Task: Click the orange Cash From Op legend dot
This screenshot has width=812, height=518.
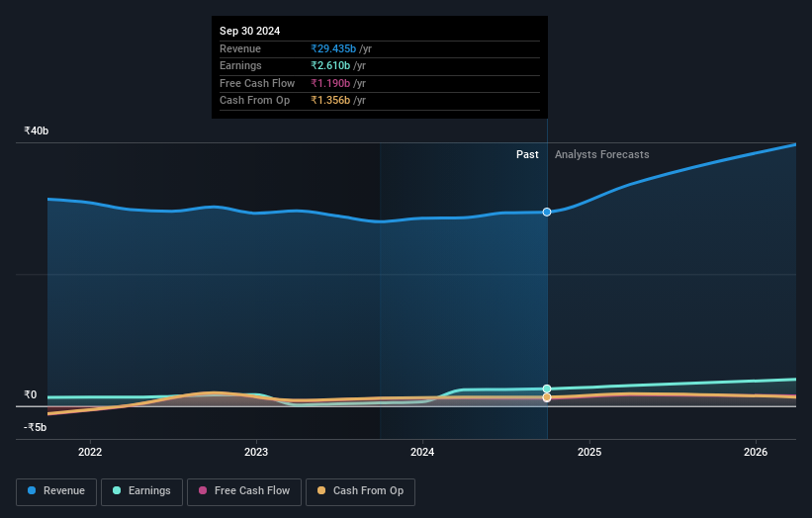Action: (x=321, y=490)
